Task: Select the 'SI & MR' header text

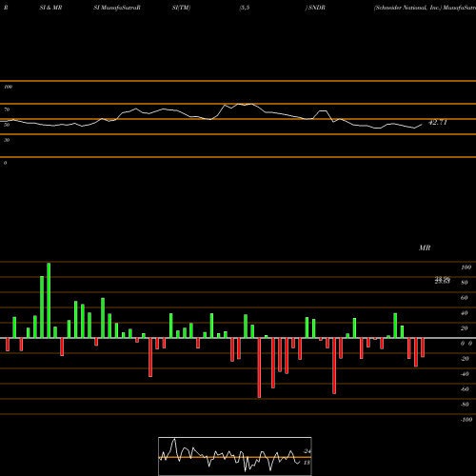Action: [50, 8]
